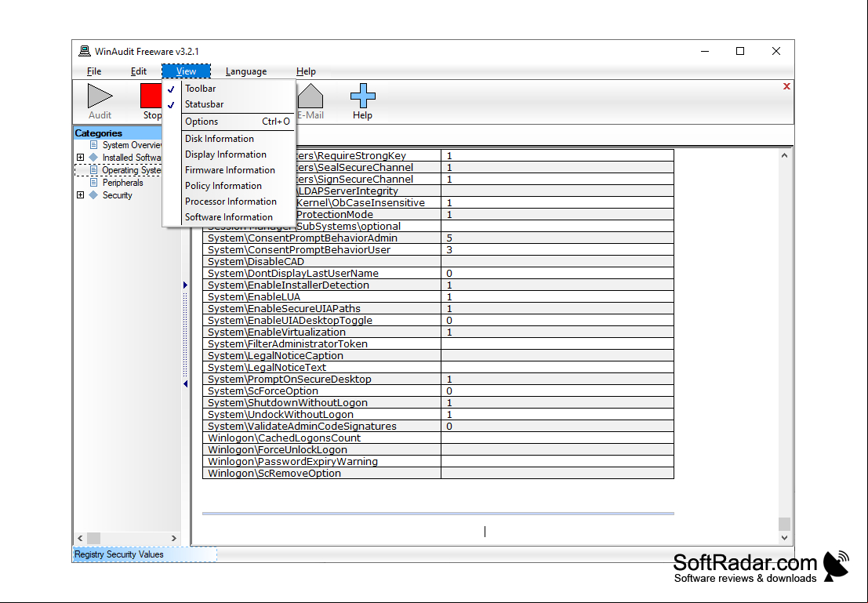Click the Winlogon\ScRemoveOption cell
The image size is (868, 603).
[321, 474]
